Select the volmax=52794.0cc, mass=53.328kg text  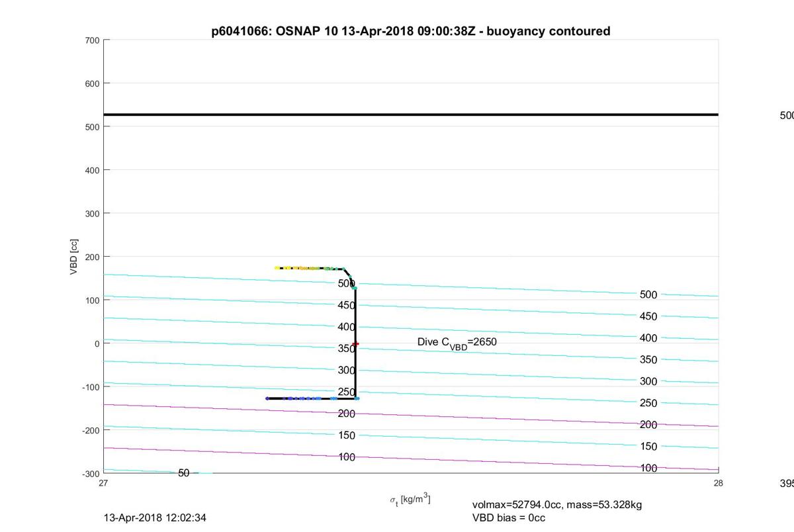(x=557, y=505)
